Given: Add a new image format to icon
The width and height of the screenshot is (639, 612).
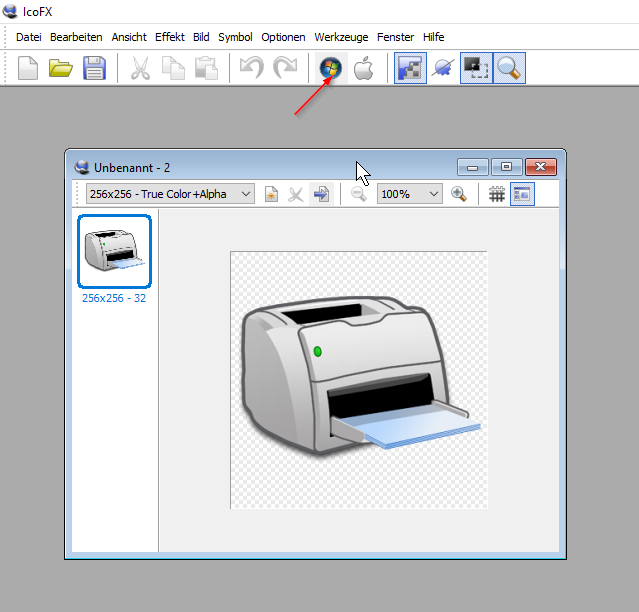Looking at the screenshot, I should click(x=271, y=194).
